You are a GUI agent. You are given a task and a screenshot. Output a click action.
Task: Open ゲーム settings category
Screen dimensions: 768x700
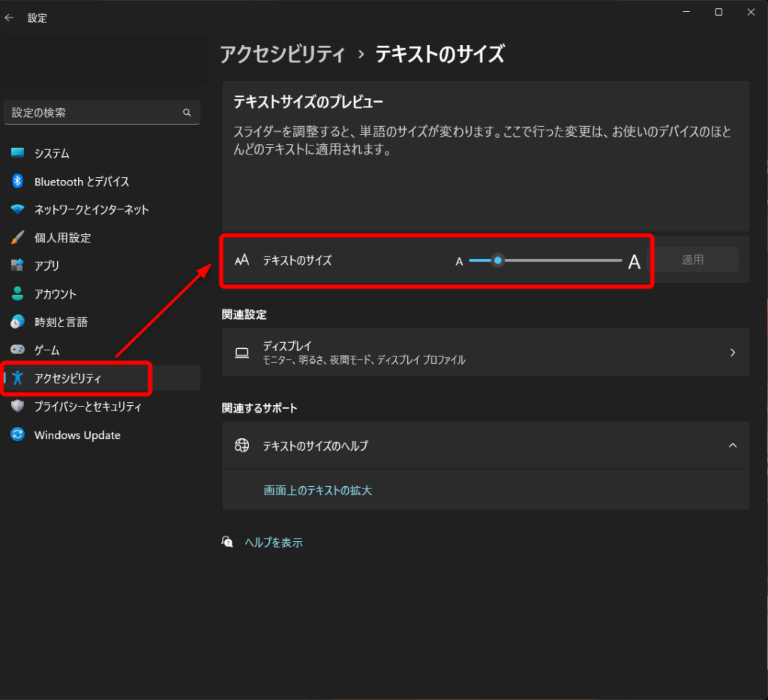pyautogui.click(x=46, y=350)
